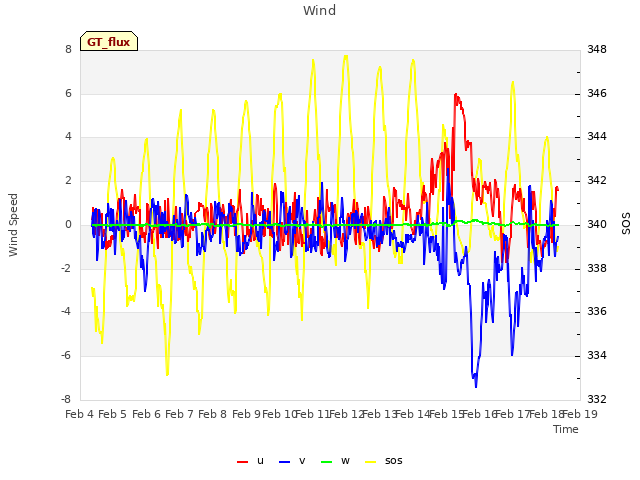Click the Feb 4 x-axis tick label
This screenshot has height=480, width=640.
[79, 414]
